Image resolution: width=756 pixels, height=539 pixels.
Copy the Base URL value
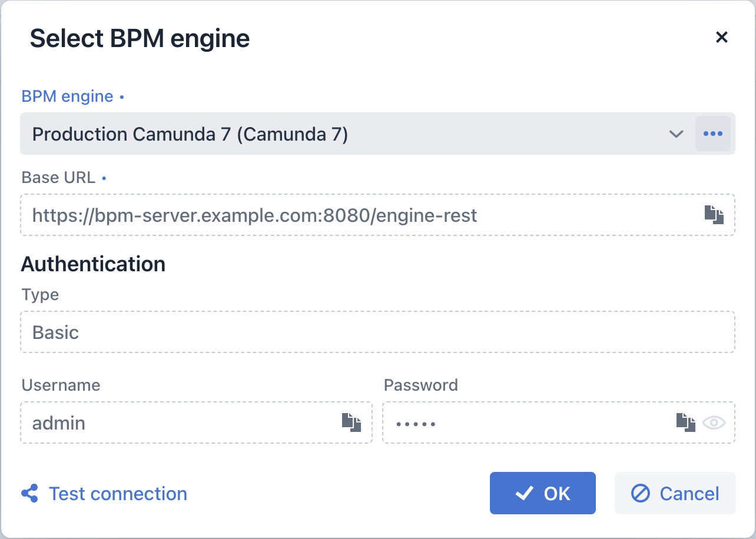(714, 215)
